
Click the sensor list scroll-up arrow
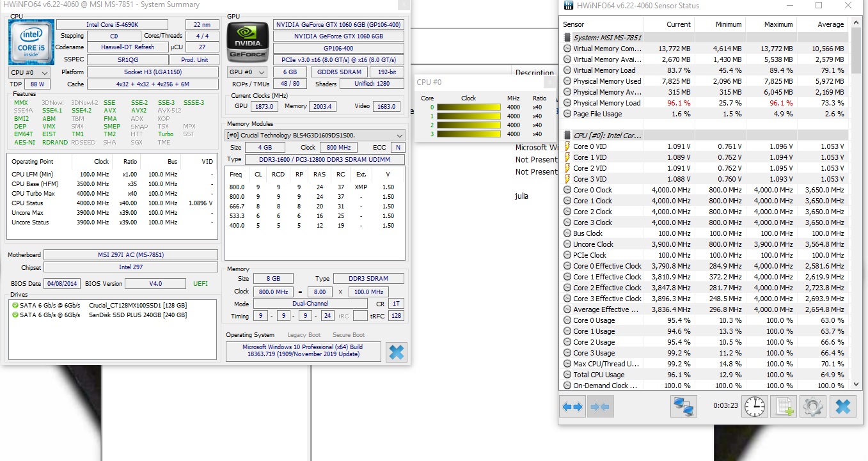(x=856, y=22)
